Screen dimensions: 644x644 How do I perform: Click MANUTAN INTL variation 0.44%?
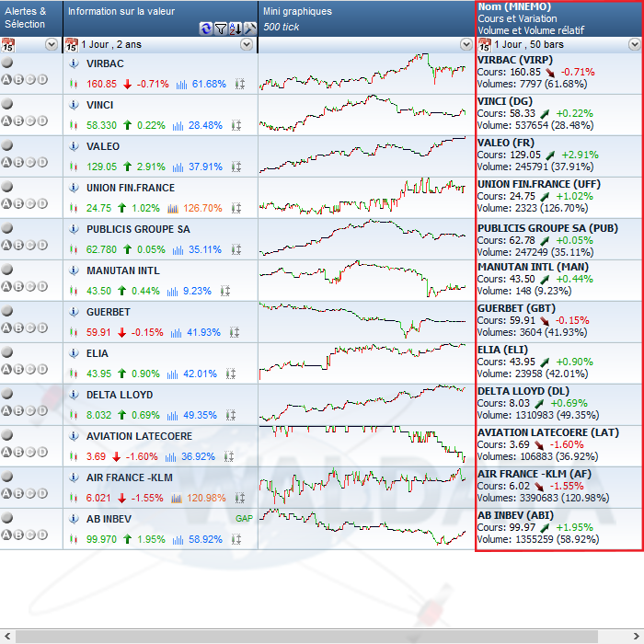click(145, 291)
